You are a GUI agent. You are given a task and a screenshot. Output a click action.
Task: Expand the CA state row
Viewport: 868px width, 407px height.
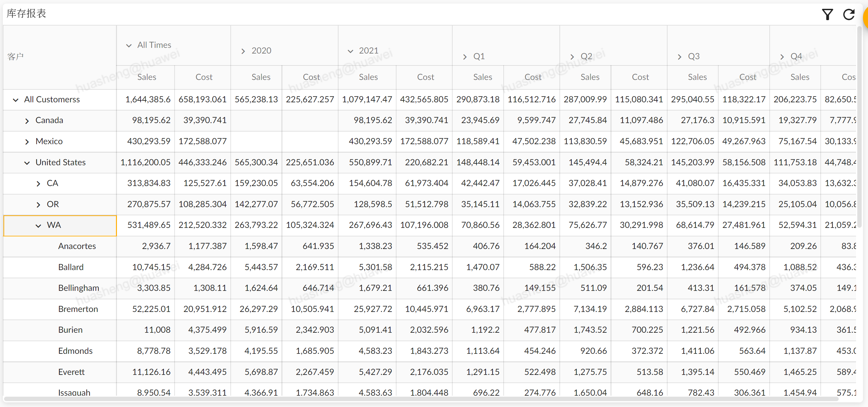(38, 184)
